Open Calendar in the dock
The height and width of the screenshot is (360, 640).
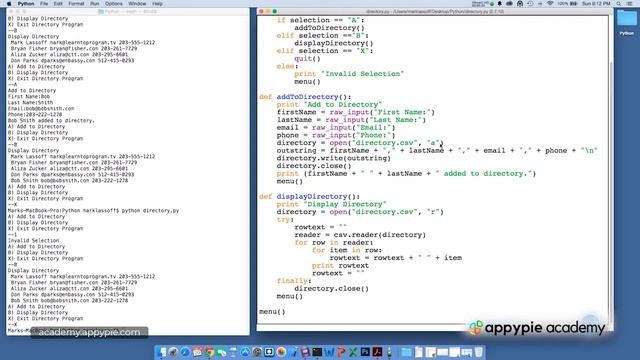[x=197, y=352]
